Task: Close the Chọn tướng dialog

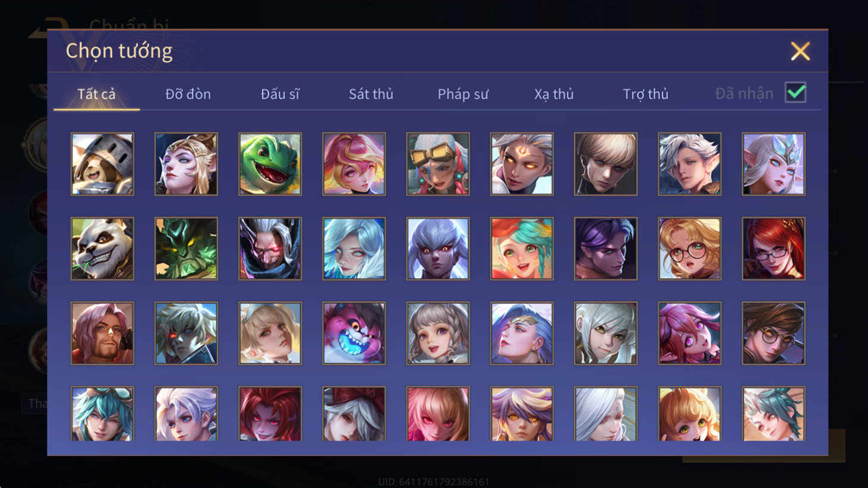Action: [800, 51]
